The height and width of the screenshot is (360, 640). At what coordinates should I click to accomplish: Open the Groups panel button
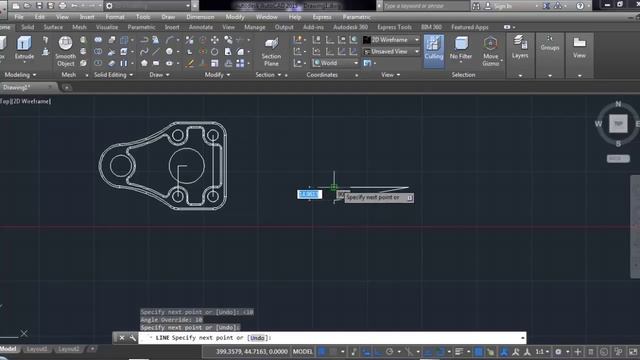pyautogui.click(x=550, y=43)
